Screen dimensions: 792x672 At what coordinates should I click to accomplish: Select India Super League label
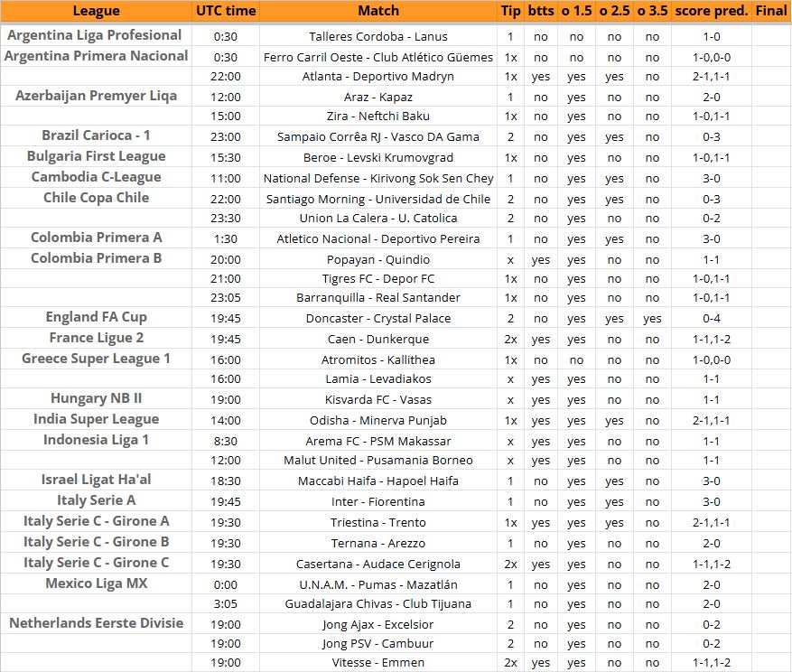pyautogui.click(x=96, y=419)
